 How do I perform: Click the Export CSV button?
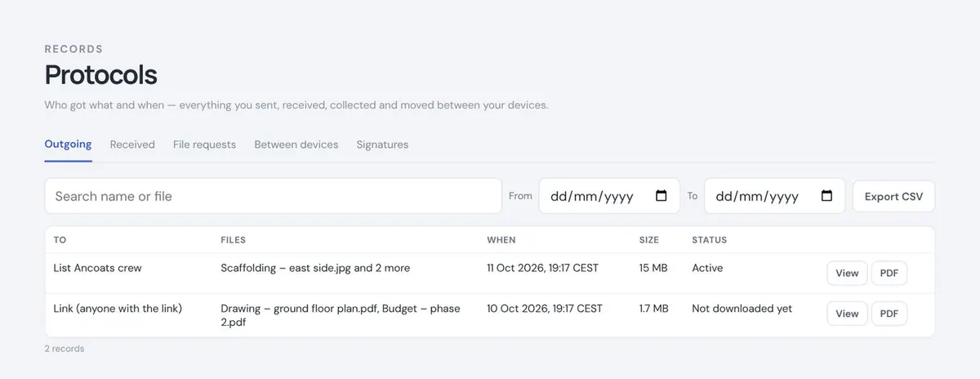893,196
